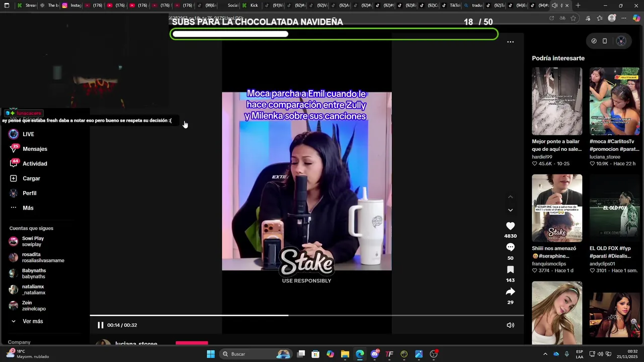644x362 pixels.
Task: Open followed account nataliamx
Action: (33, 290)
